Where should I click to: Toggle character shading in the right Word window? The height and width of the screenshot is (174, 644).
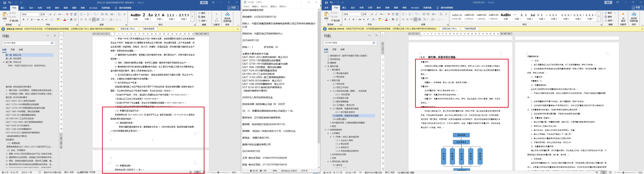tap(393, 19)
